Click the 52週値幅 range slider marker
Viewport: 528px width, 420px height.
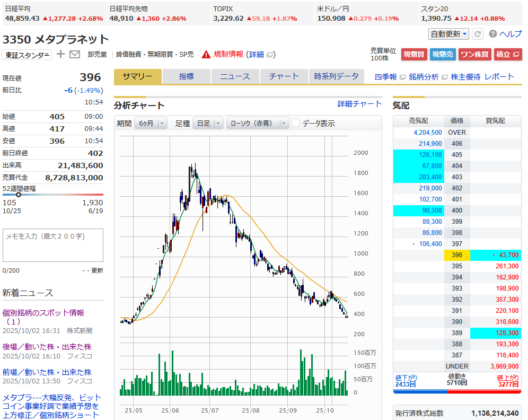19,195
